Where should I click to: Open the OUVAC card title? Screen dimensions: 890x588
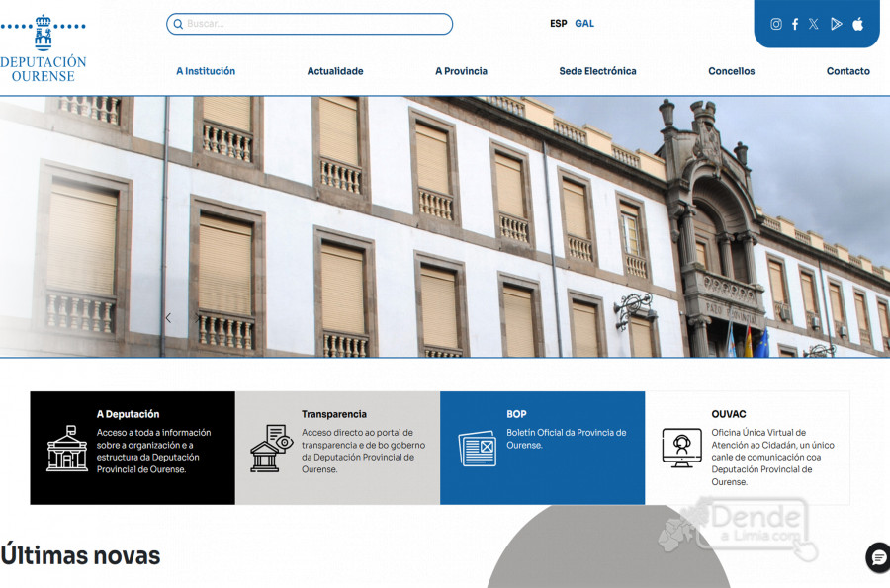pyautogui.click(x=728, y=414)
